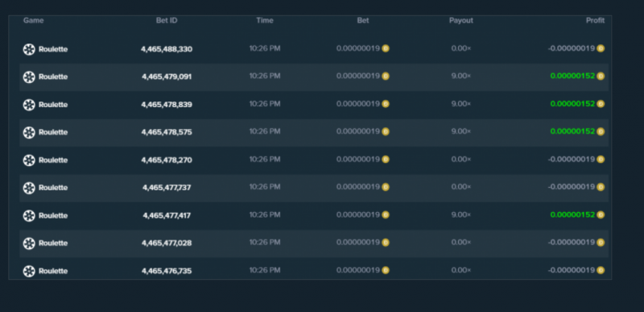Open bet ID 4,465,488,330
The image size is (644, 312).
tap(167, 49)
